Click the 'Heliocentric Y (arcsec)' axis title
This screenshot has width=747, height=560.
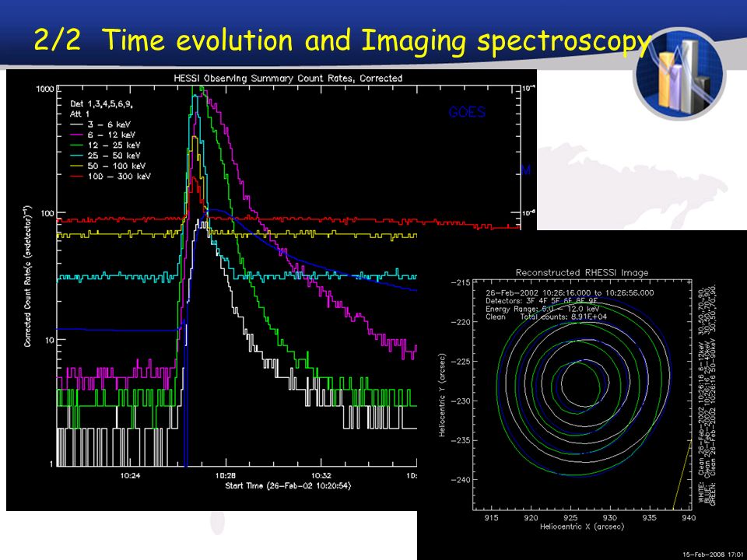(x=442, y=395)
